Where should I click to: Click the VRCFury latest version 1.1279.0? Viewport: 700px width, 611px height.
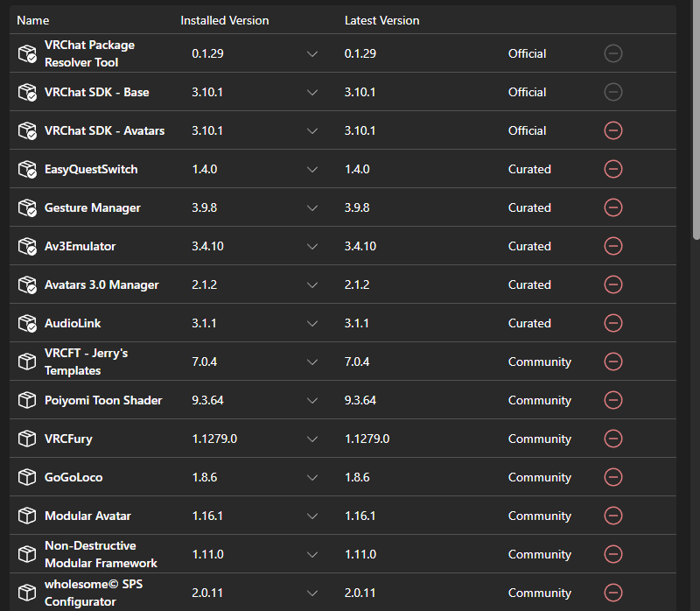point(367,439)
